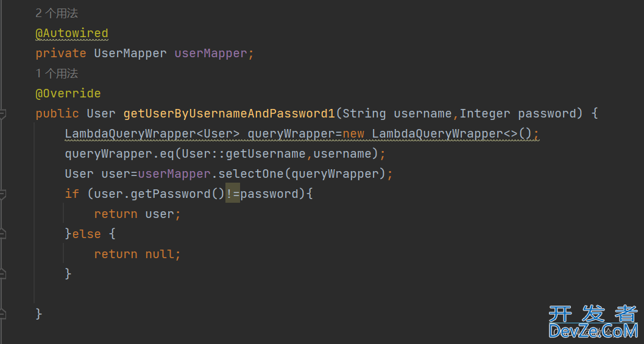Click the null keyword in the return statement
Screen dimensions: 644x344
coord(160,254)
